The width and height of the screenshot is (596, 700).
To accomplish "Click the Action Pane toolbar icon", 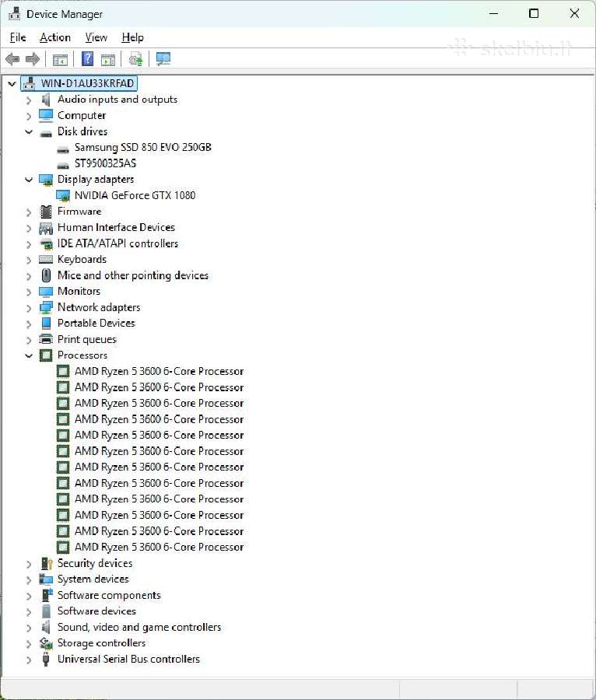I will [x=108, y=59].
